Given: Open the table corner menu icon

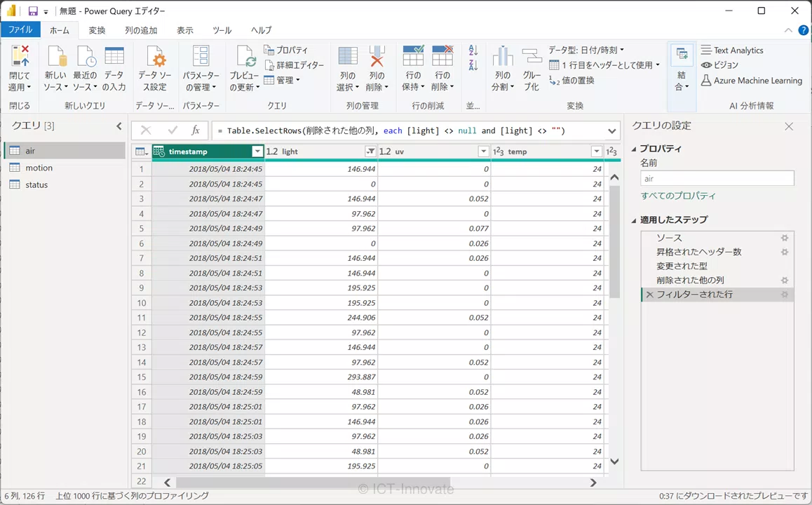Looking at the screenshot, I should (141, 151).
